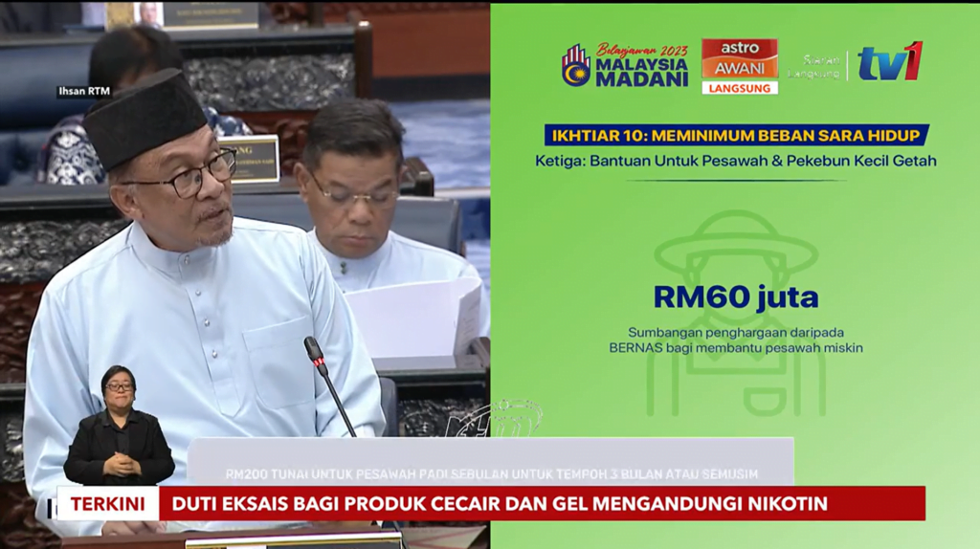This screenshot has width=980, height=549.
Task: Click the sign language interpreter inset
Action: click(x=119, y=426)
